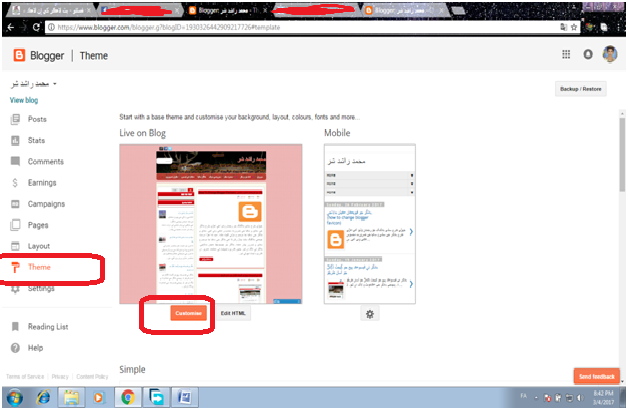Open Comments in the sidebar
The height and width of the screenshot is (414, 628).
(46, 161)
